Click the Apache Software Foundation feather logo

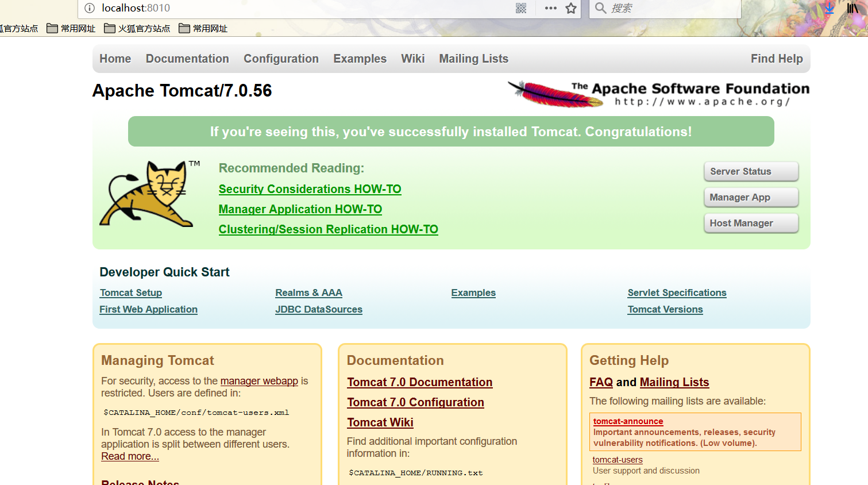pyautogui.click(x=658, y=94)
